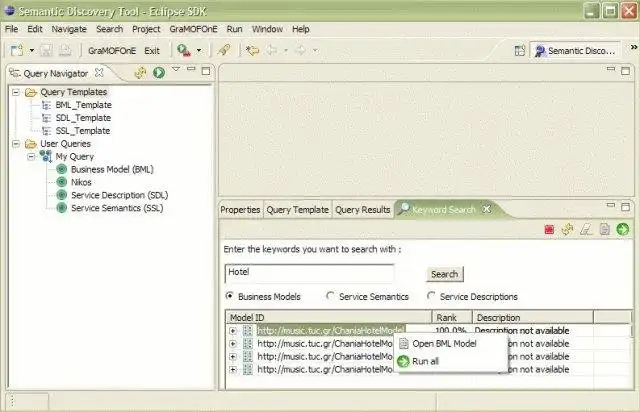This screenshot has height=412, width=640.
Task: Expand the first highlighted ChaniaHotelModel result row
Action: pyautogui.click(x=233, y=331)
